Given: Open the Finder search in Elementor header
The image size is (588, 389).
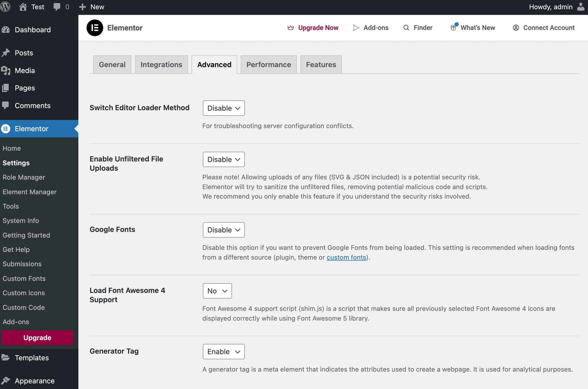Looking at the screenshot, I should point(418,28).
